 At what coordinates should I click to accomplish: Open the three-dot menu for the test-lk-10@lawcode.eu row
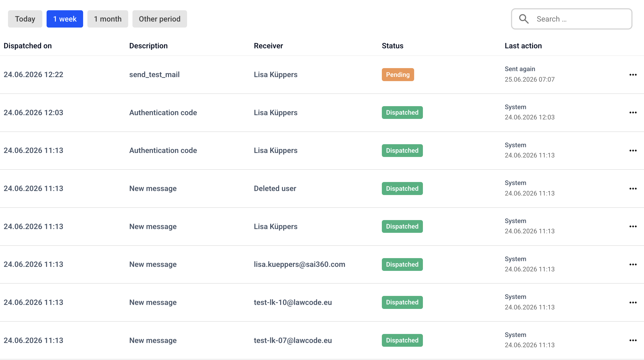(x=633, y=302)
